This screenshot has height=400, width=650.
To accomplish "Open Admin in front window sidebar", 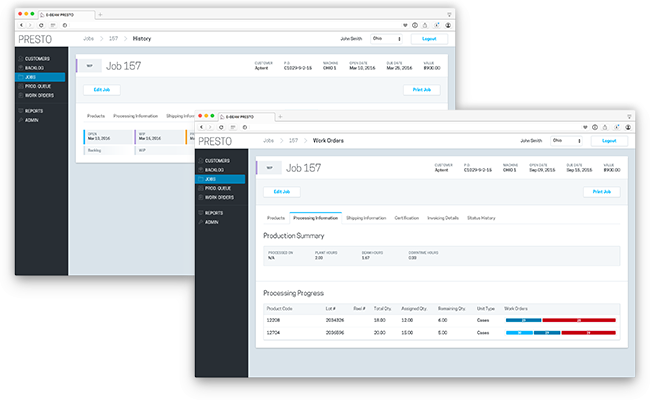I will pos(211,222).
